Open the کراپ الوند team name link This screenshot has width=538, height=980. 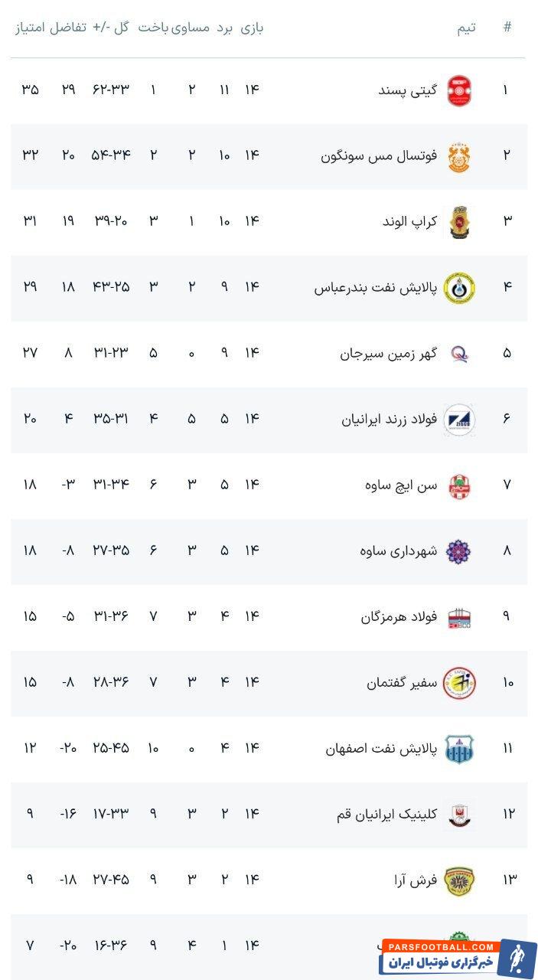[x=410, y=222]
